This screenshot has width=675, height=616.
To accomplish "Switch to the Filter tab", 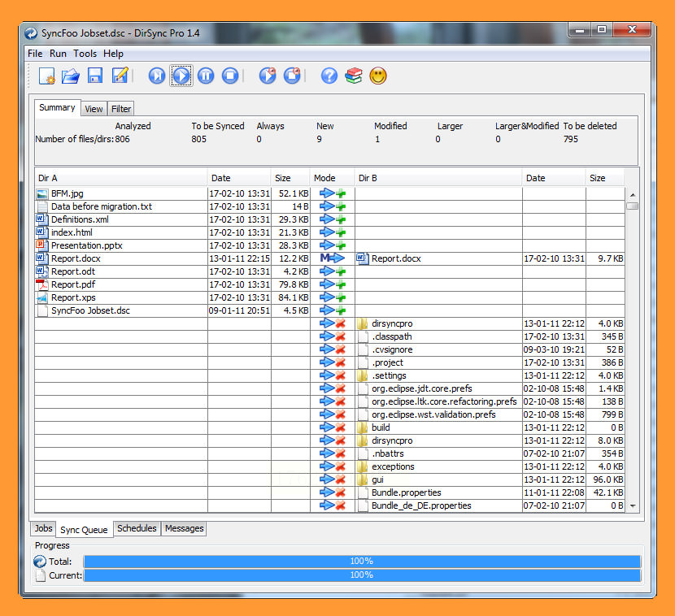I will tap(121, 109).
